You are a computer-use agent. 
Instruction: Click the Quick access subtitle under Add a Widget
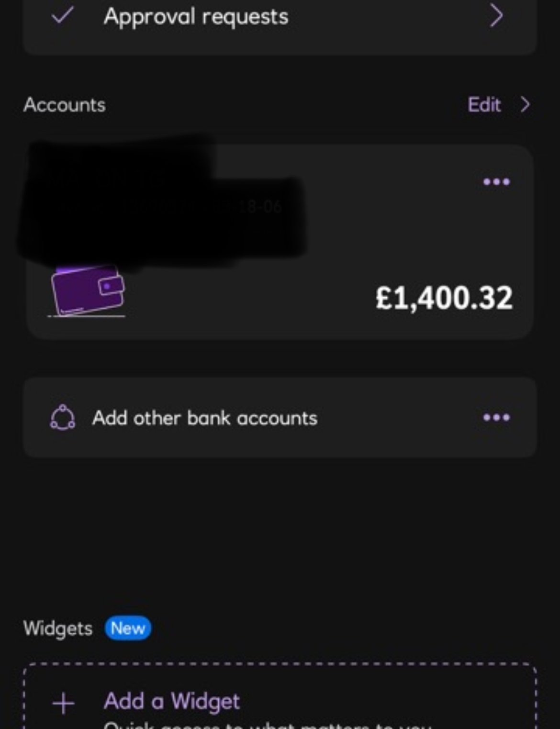pos(268,725)
